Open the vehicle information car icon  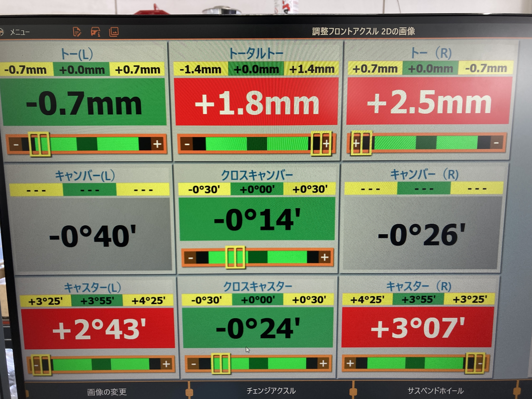[96, 32]
